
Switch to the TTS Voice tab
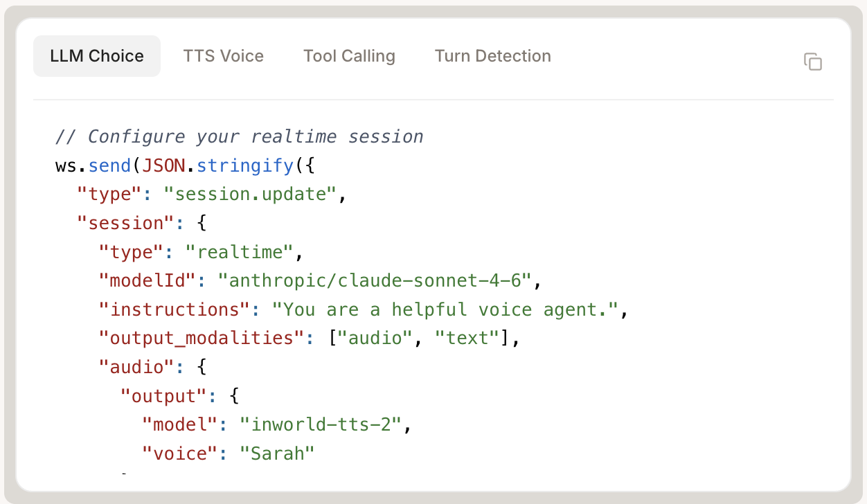(224, 56)
